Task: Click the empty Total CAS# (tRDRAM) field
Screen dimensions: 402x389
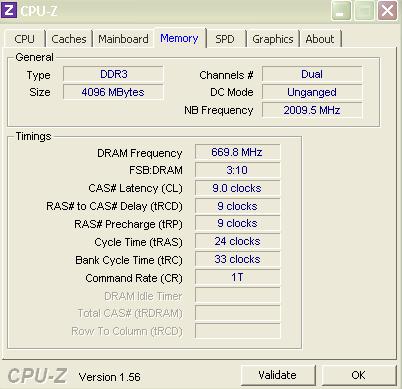Action: (x=237, y=313)
